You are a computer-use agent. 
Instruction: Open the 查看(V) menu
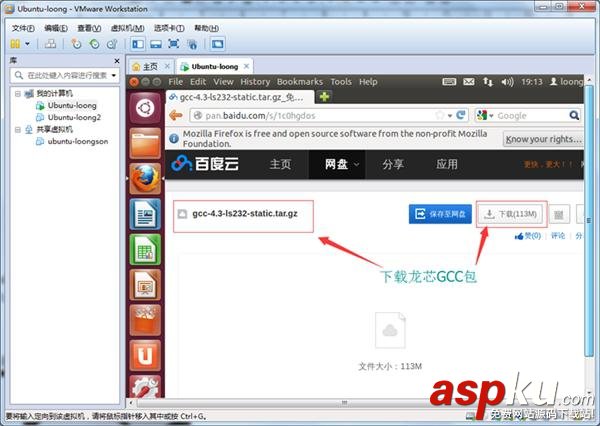[x=89, y=28]
